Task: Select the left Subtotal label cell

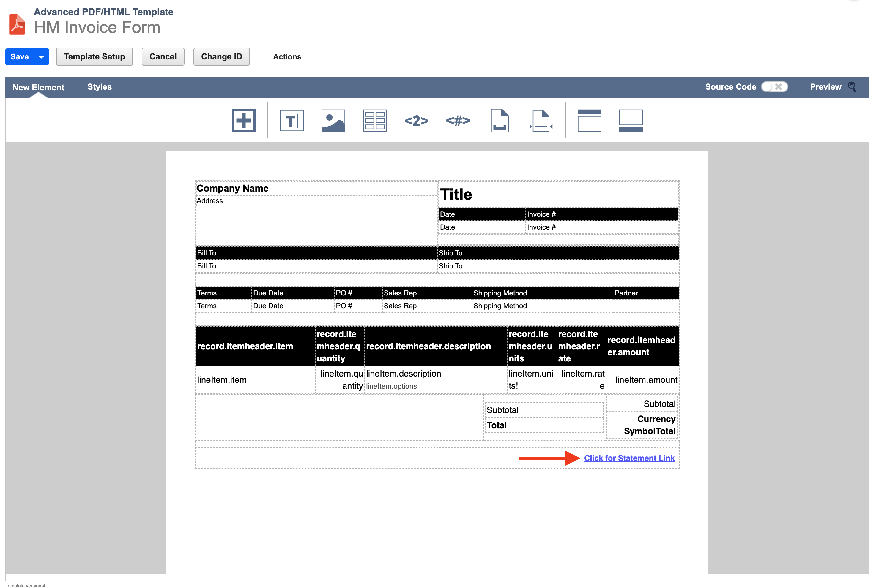Action: 544,410
